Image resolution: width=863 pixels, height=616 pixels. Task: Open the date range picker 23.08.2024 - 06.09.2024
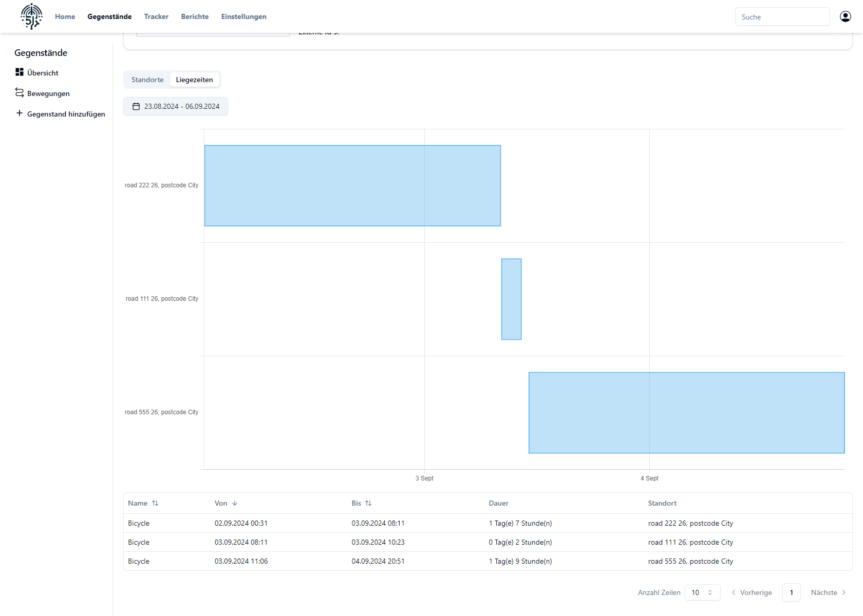[x=176, y=106]
